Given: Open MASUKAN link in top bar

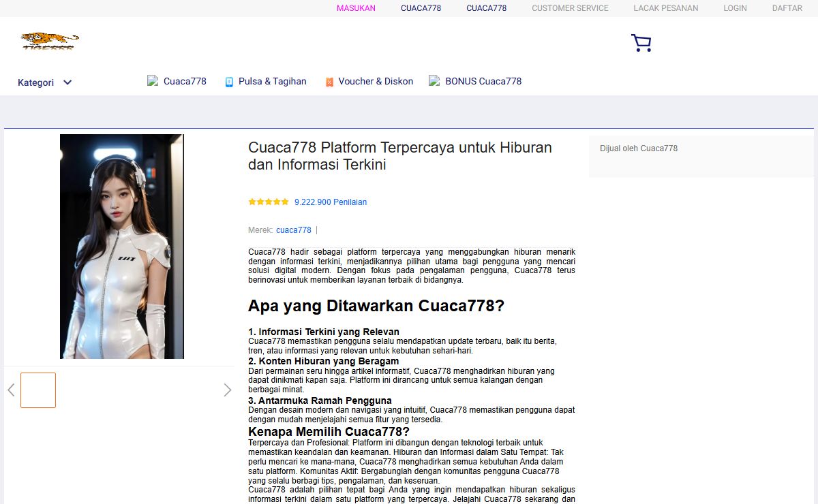Looking at the screenshot, I should click(x=356, y=8).
